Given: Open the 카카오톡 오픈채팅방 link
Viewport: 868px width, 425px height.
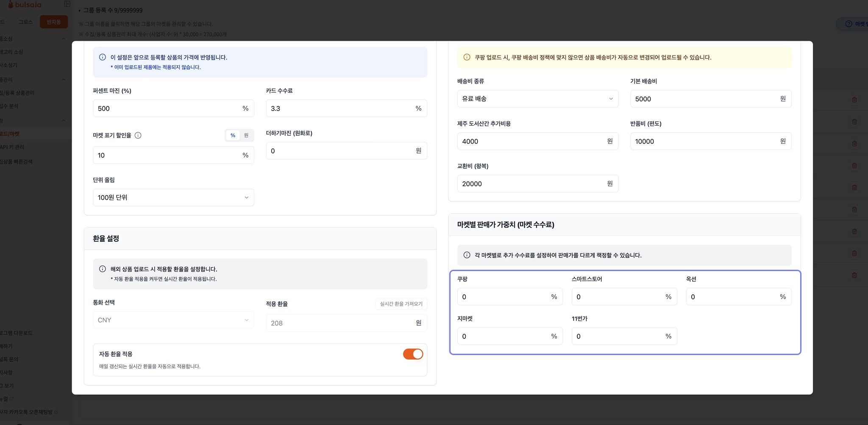Looking at the screenshot, I should 26,412.
